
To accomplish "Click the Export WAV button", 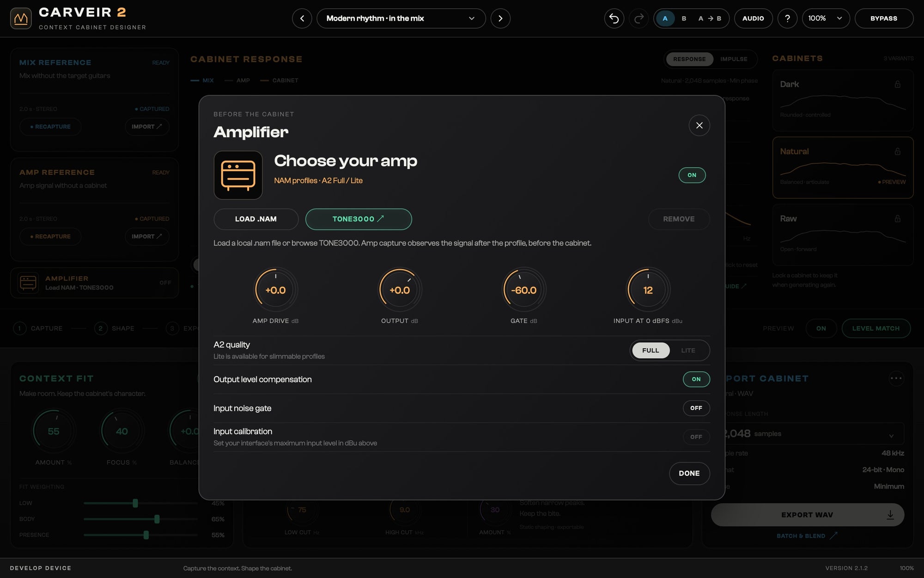I will click(807, 515).
